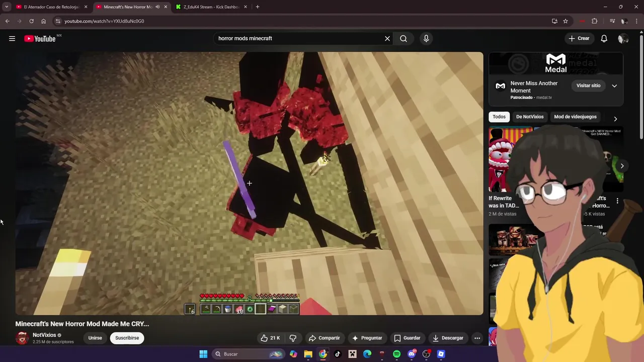Image resolution: width=644 pixels, height=362 pixels.
Task: Open Discord from the taskbar
Action: click(x=412, y=354)
